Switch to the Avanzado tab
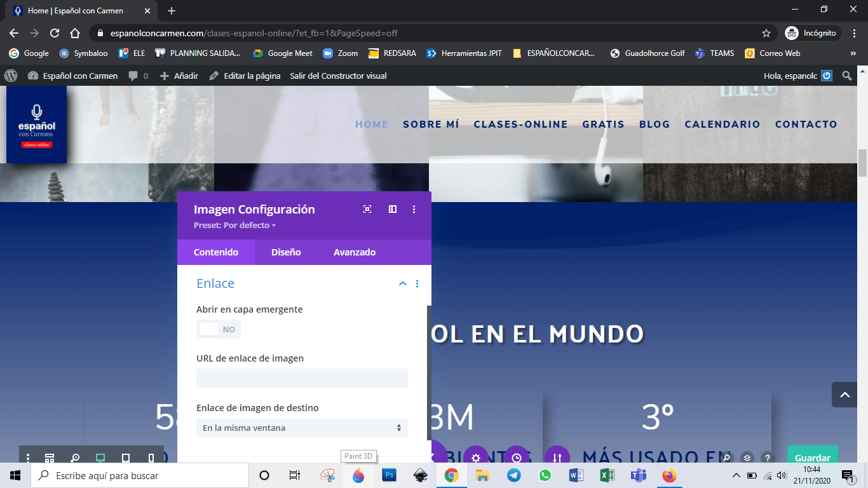This screenshot has width=868, height=488. 355,252
